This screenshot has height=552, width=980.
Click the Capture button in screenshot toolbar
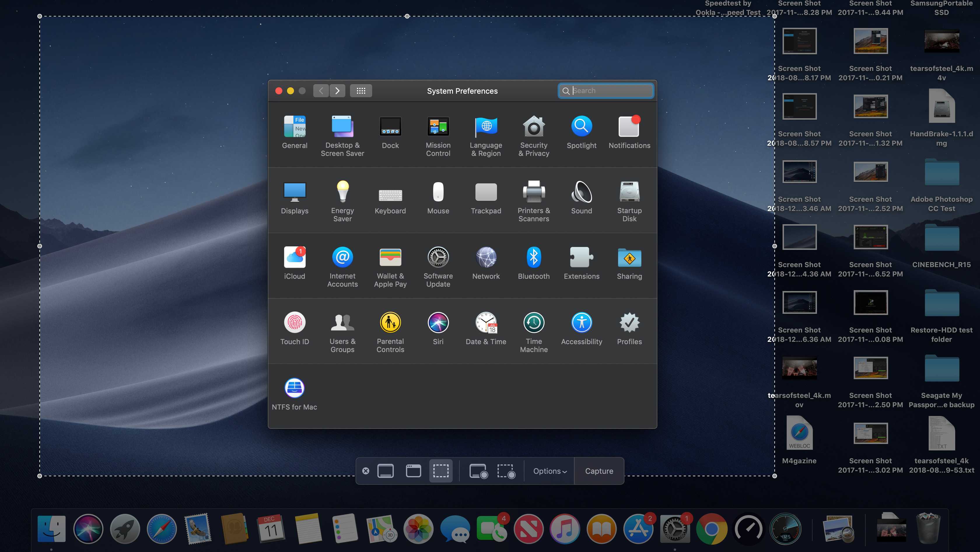click(598, 471)
